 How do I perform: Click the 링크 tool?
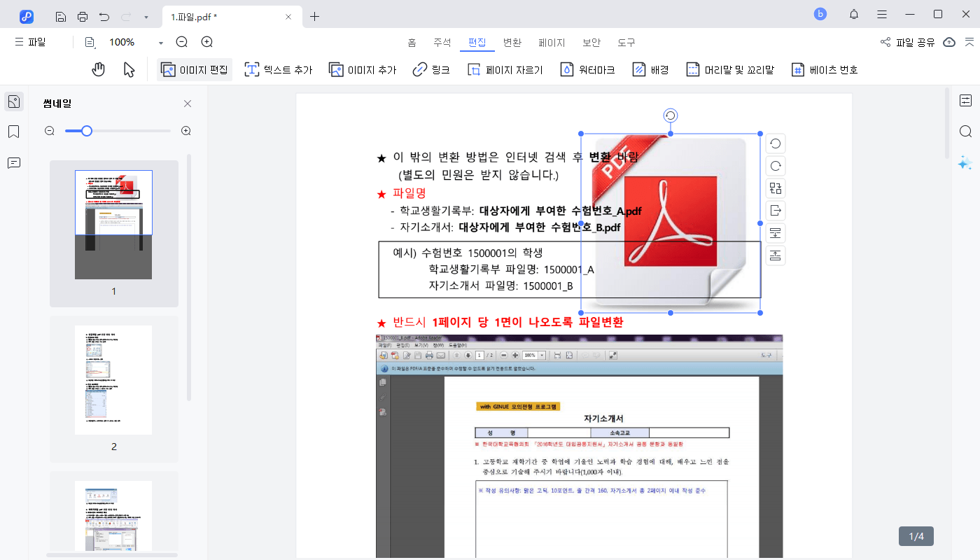pyautogui.click(x=431, y=69)
